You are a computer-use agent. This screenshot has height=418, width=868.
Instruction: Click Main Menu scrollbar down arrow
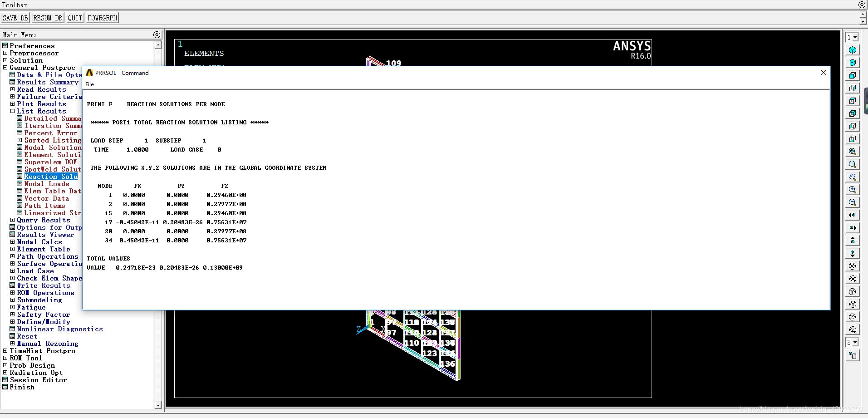coord(158,405)
